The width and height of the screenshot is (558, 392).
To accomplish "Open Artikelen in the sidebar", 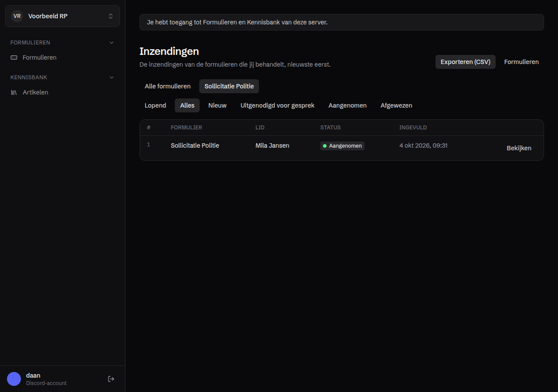I will click(x=62, y=92).
